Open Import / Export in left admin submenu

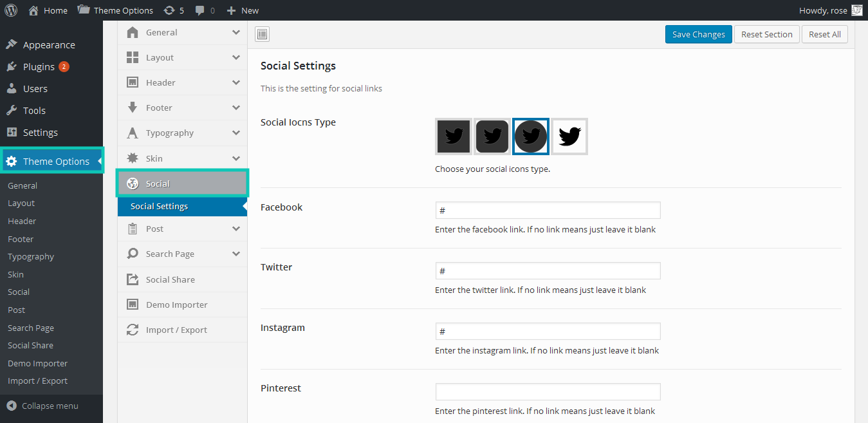37,381
